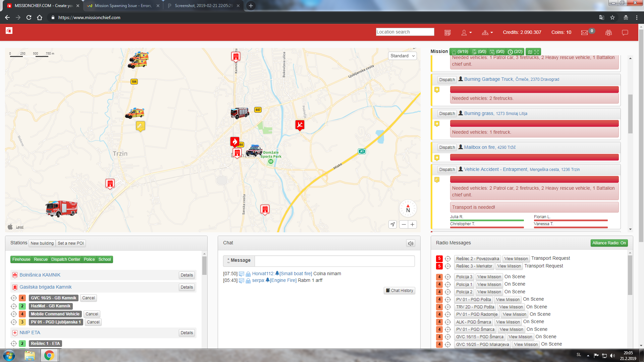Toggle Firehouse stations filter
The image size is (644, 362).
(x=21, y=259)
